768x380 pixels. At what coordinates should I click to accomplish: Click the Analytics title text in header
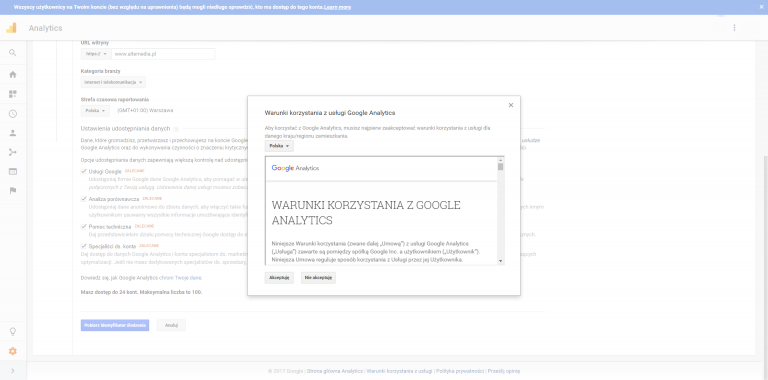(x=46, y=28)
